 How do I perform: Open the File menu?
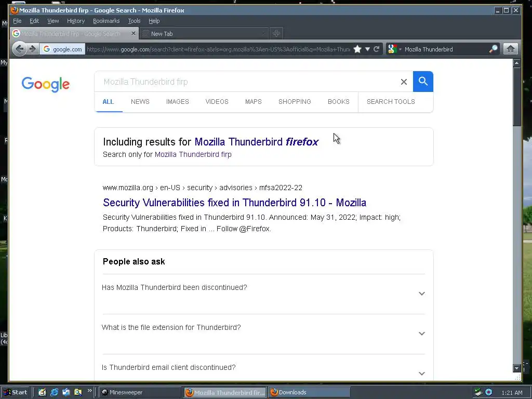click(x=17, y=21)
